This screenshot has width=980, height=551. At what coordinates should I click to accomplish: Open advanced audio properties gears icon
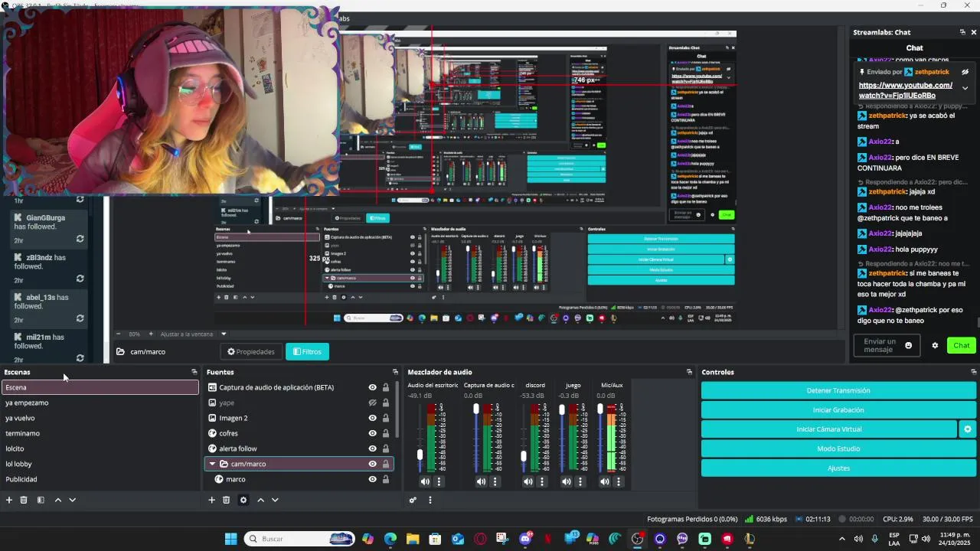point(413,500)
